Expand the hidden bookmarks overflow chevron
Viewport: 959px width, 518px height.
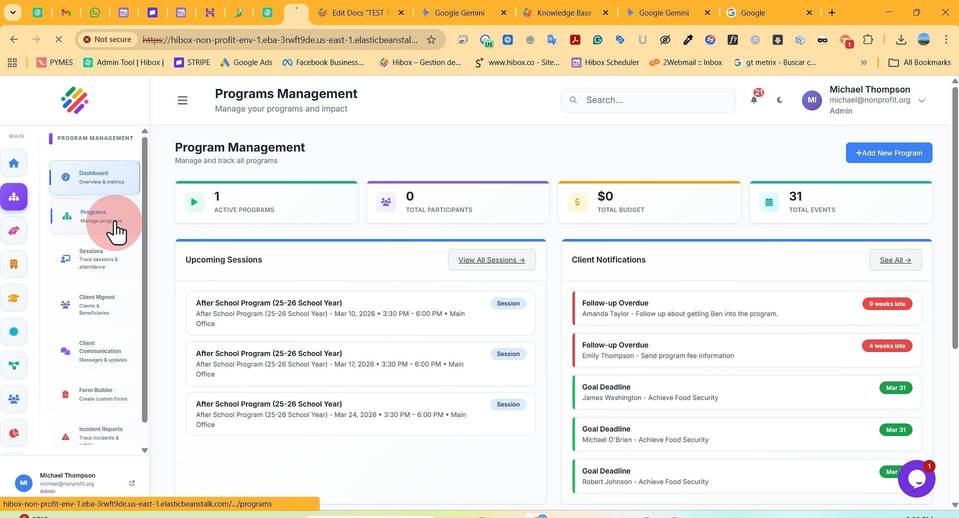864,62
